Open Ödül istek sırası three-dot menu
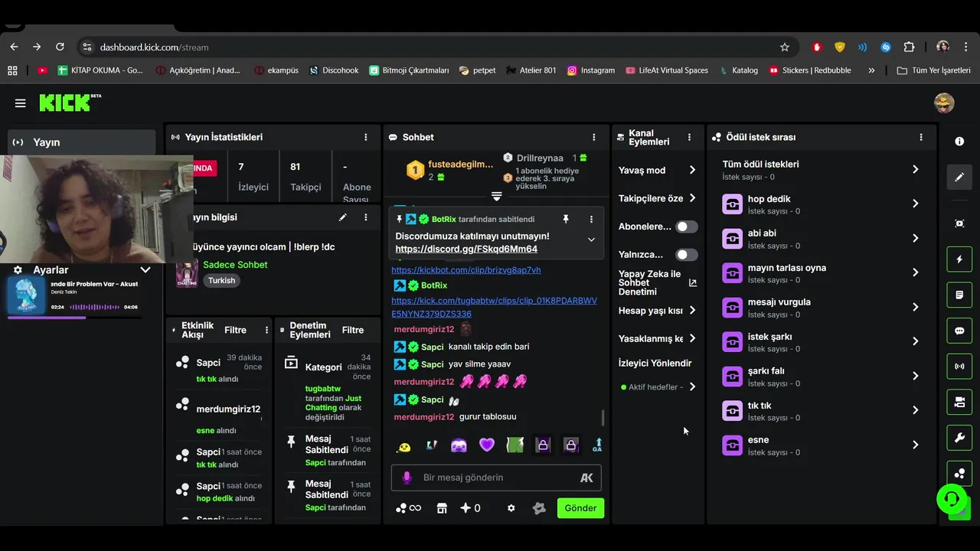The height and width of the screenshot is (551, 980). (921, 137)
